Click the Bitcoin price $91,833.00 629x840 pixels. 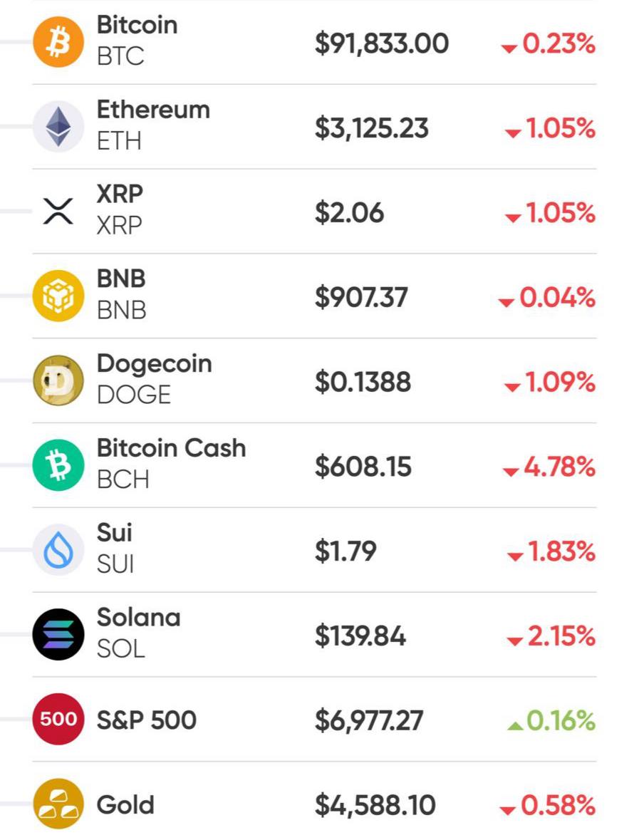382,44
